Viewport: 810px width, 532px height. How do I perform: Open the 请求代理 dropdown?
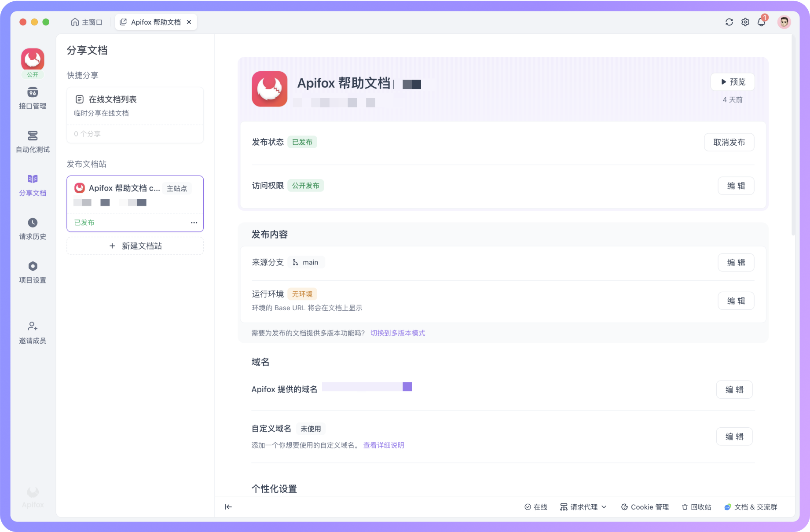pos(583,507)
